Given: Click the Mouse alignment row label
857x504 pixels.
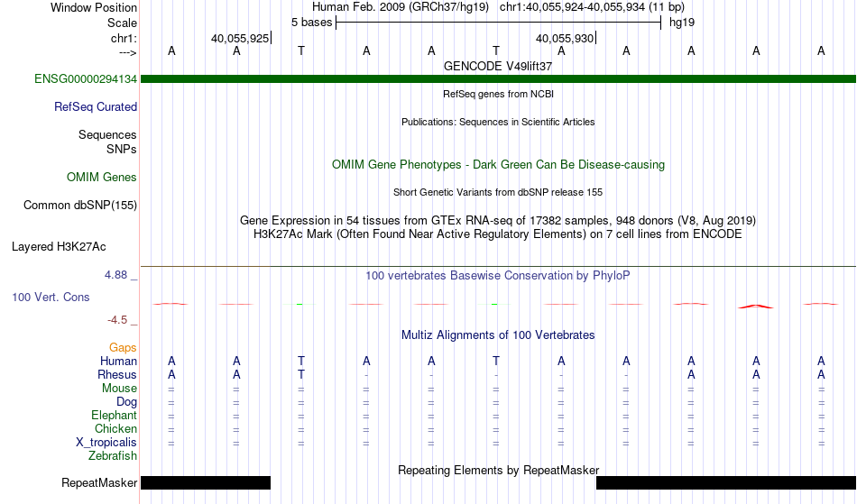Looking at the screenshot, I should [x=119, y=389].
